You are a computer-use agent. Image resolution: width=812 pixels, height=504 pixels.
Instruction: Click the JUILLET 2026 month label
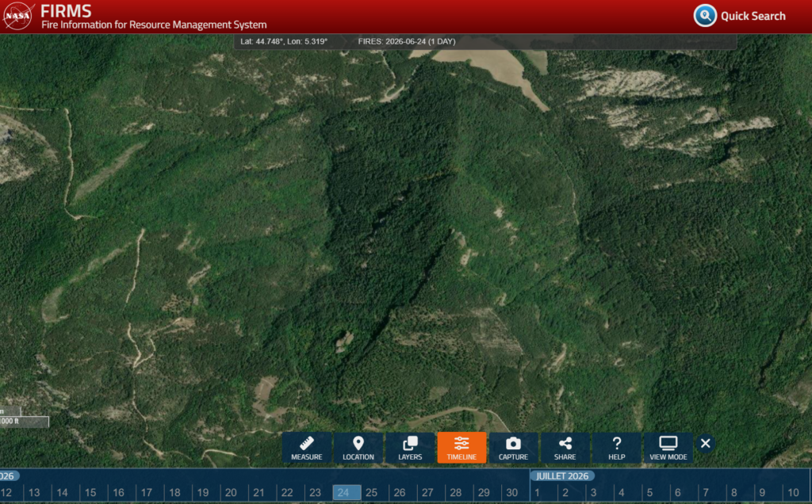(x=562, y=476)
